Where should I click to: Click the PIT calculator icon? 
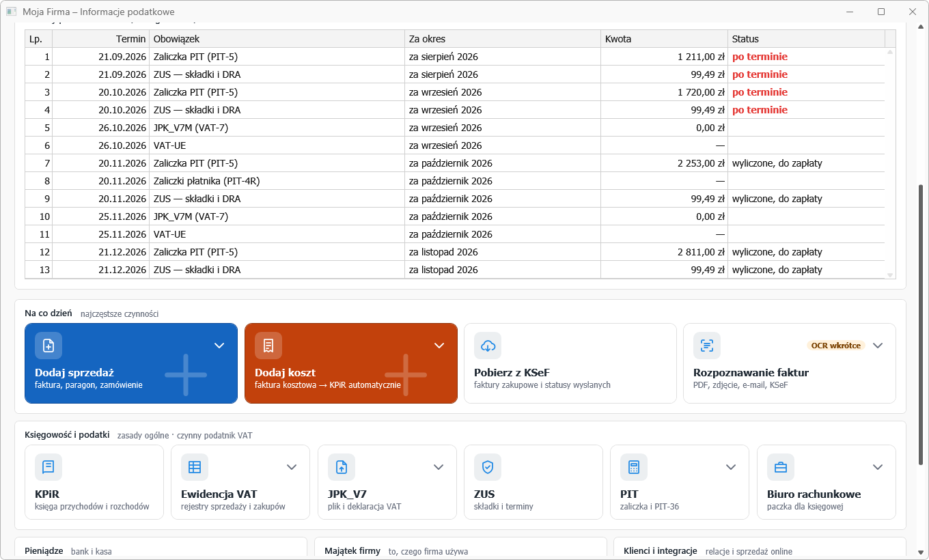coord(634,467)
